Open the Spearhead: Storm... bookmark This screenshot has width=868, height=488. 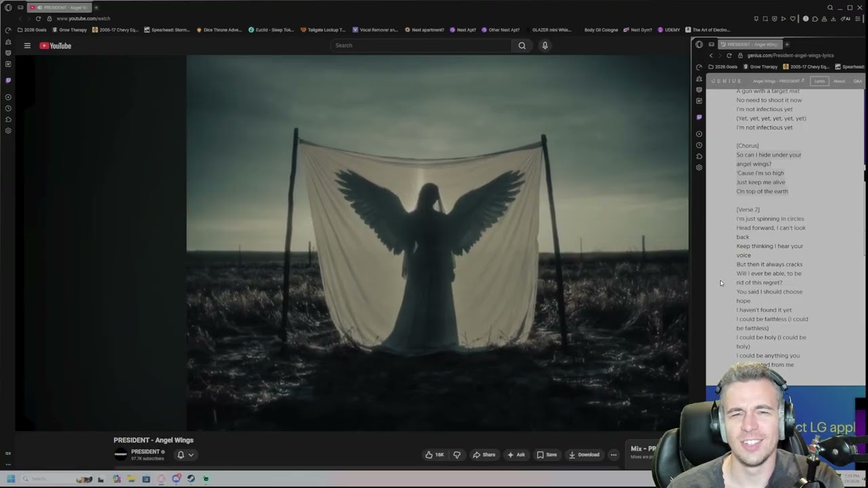(x=167, y=30)
